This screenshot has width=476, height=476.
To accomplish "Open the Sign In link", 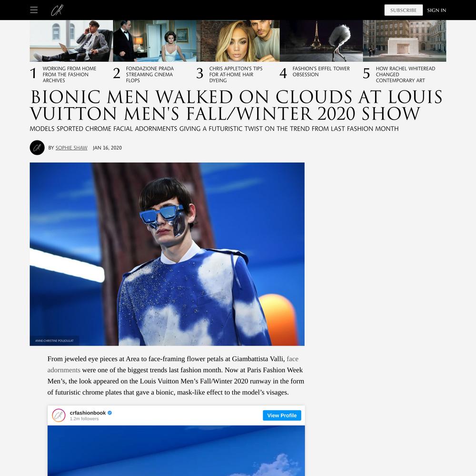I will 436,10.
